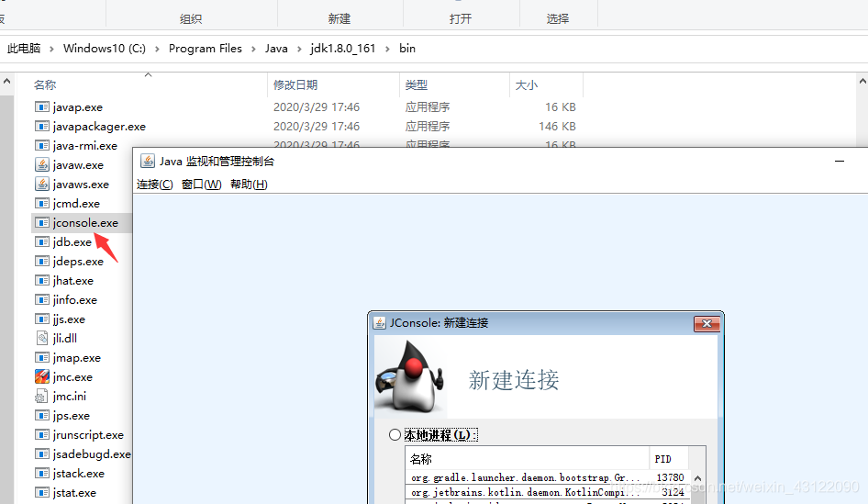Select the org.gradle.launcher.daemon process row
868x504 pixels.
(x=548, y=477)
